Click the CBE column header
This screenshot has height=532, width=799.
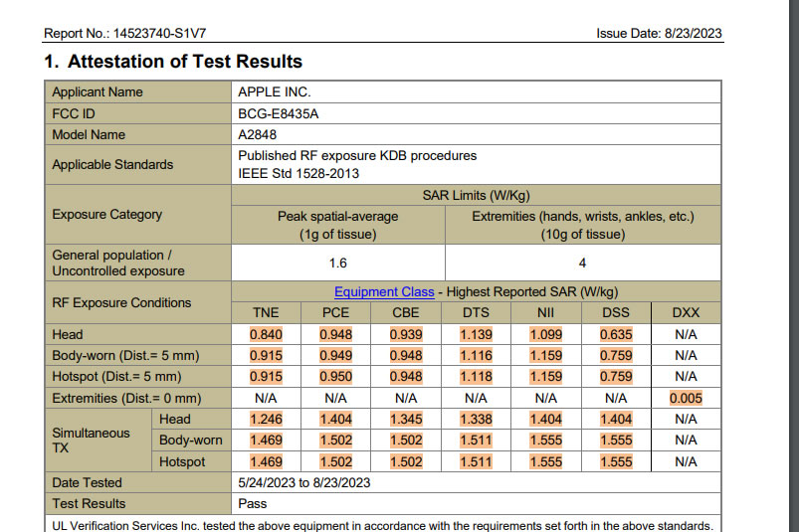click(x=406, y=312)
